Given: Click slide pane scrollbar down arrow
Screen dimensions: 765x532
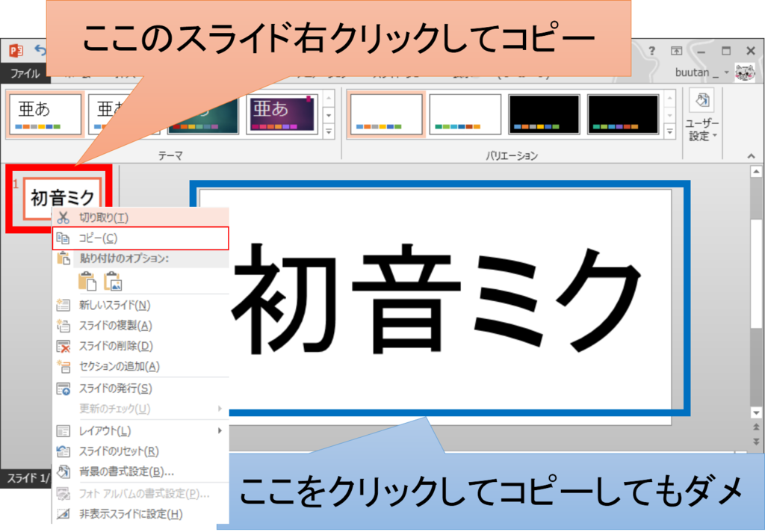Looking at the screenshot, I should pyautogui.click(x=756, y=413).
